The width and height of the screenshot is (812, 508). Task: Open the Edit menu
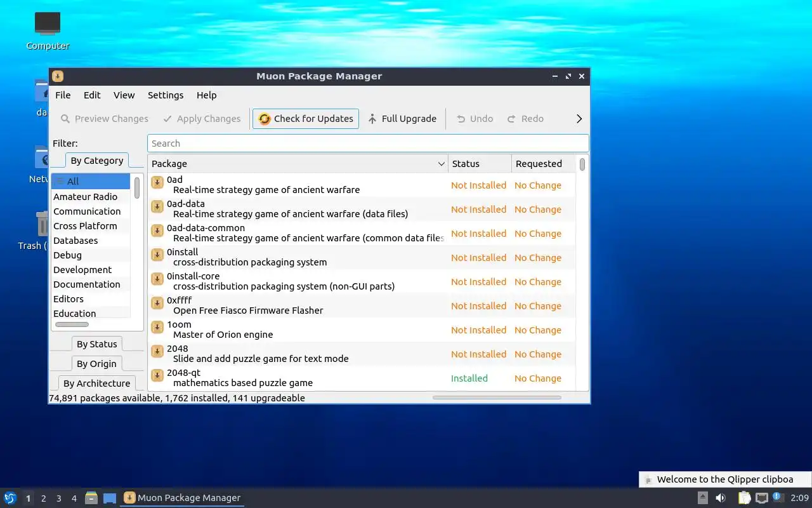coord(92,95)
